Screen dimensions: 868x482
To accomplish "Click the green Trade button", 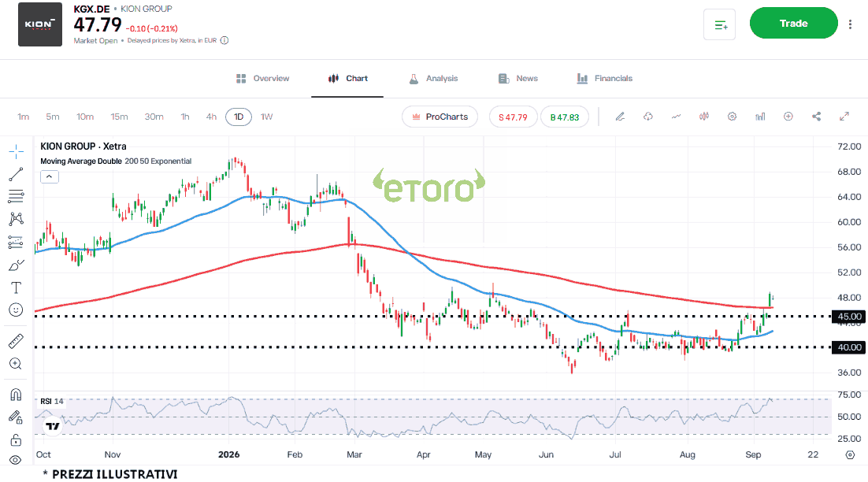I will 794,24.
